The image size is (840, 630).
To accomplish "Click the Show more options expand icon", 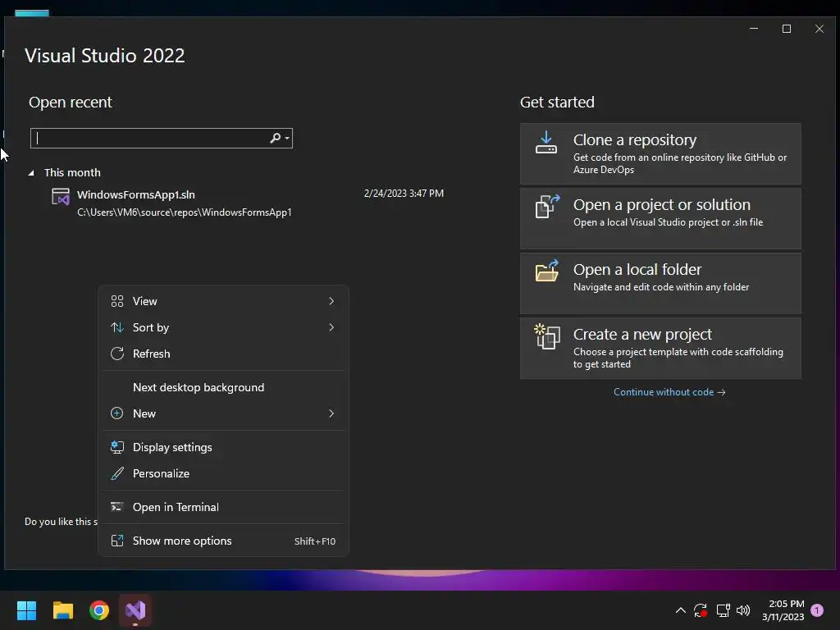I will [116, 541].
